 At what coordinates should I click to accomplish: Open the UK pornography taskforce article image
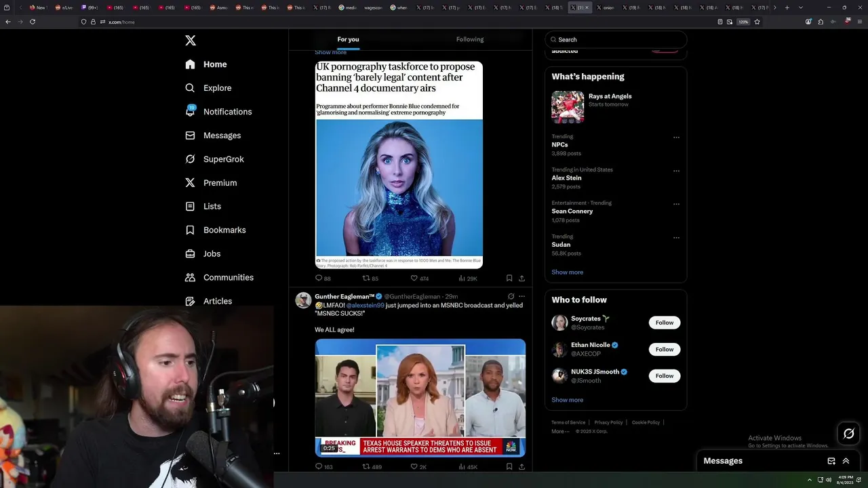tap(399, 165)
